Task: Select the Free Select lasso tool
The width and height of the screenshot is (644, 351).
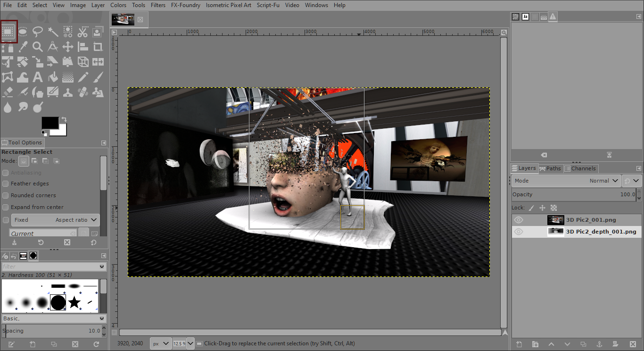Action: [38, 32]
